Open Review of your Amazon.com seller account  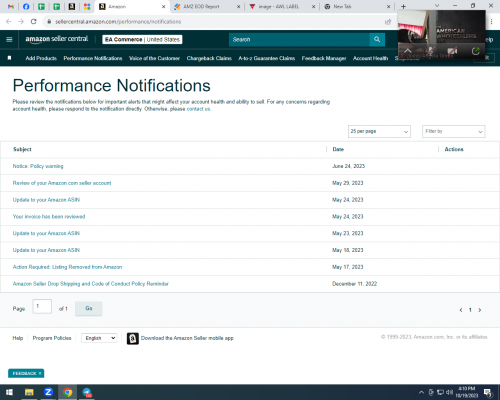(62, 183)
